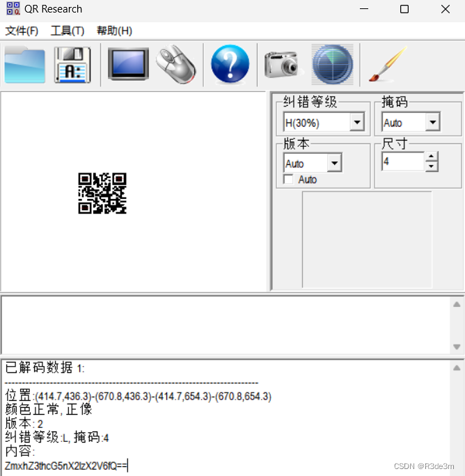Viewport: 465px width, 476px height.
Task: Open help with the blue question mark
Action: click(x=230, y=64)
